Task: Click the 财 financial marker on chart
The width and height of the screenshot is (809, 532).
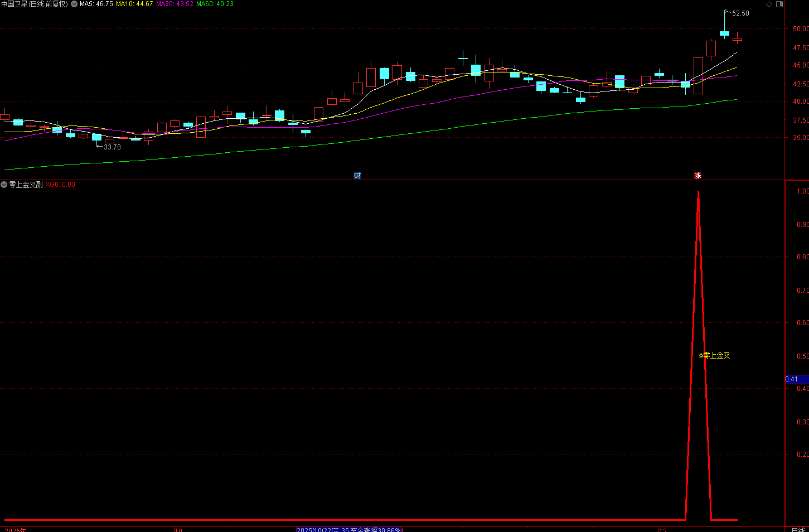Action: [357, 175]
